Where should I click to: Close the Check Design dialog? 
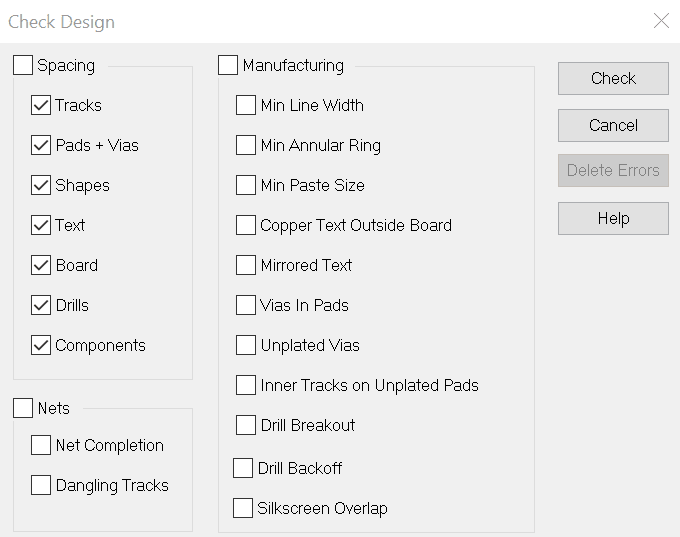coord(661,21)
